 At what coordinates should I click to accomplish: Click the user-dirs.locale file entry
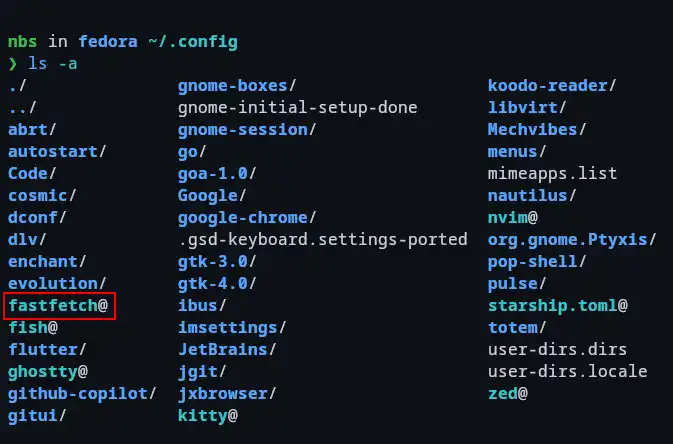567,371
